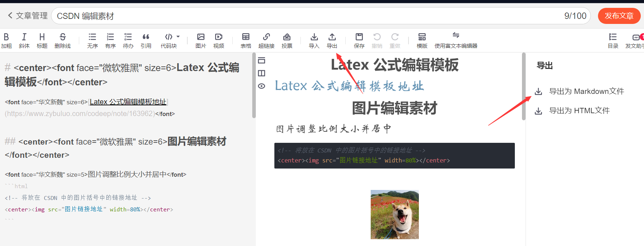
Task: Click the 图片调整比例大小并居中 line in editor
Action: [x=96, y=175]
